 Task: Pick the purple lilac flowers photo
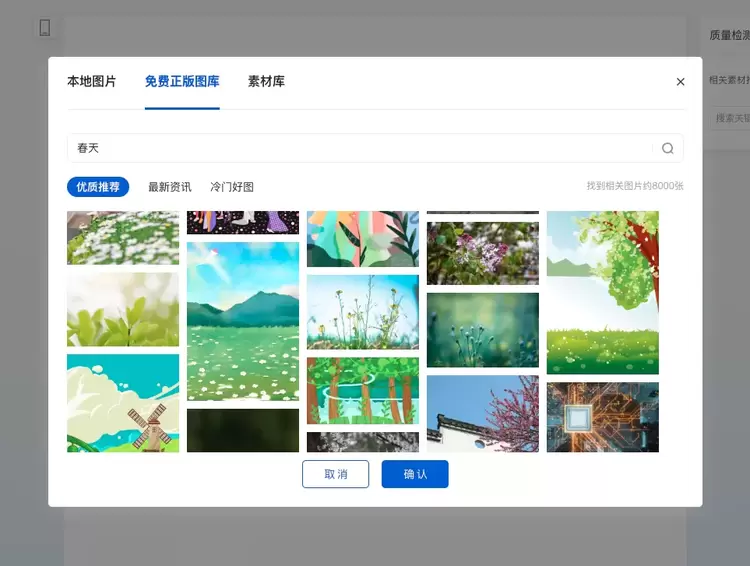point(482,253)
